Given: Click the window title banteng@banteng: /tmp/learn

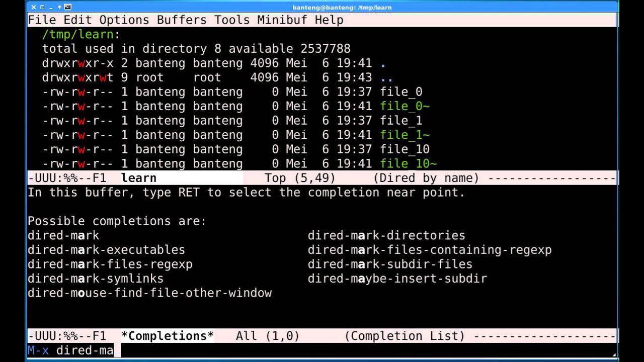Looking at the screenshot, I should point(342,7).
